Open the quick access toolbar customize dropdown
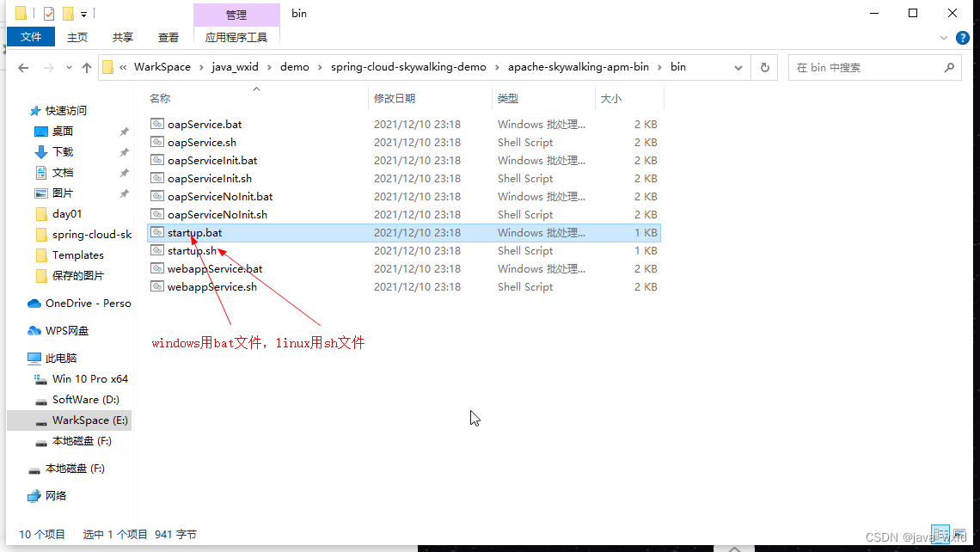 pos(83,14)
